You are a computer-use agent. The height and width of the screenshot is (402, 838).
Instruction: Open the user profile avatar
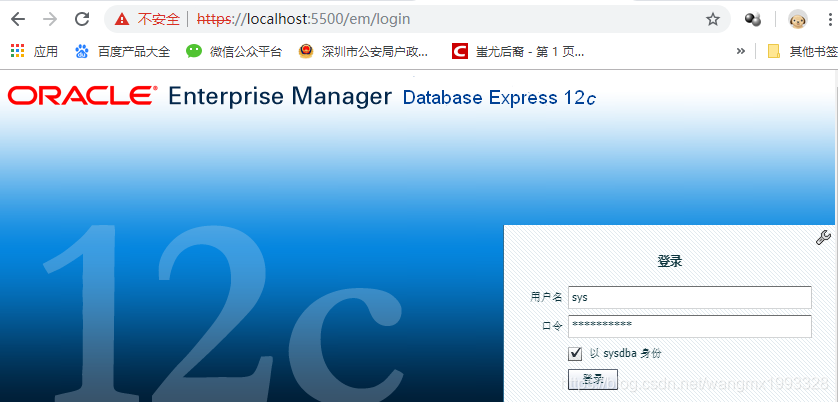click(798, 20)
